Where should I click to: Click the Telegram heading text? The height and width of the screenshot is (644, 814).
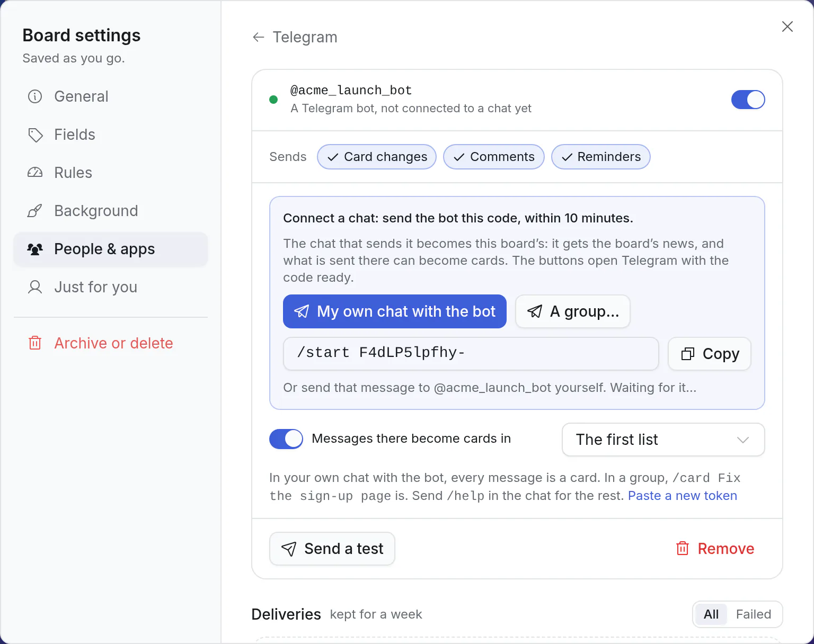pos(305,37)
